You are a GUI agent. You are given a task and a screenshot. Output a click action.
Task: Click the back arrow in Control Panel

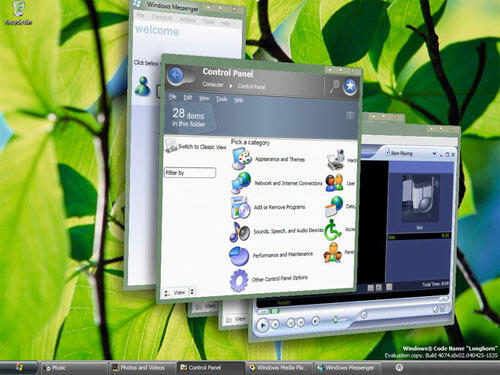coord(176,75)
